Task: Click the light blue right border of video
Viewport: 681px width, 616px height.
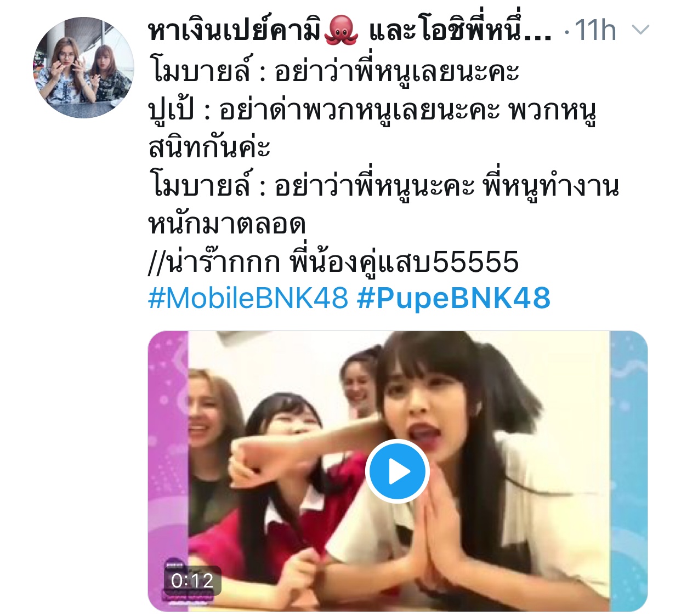Action: point(628,471)
